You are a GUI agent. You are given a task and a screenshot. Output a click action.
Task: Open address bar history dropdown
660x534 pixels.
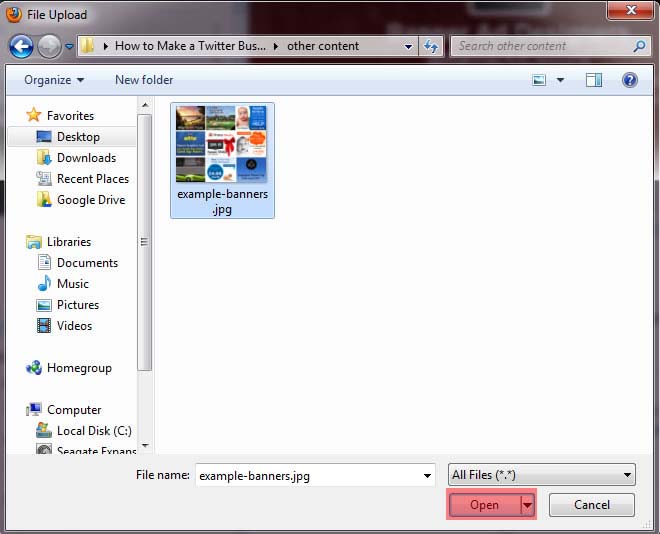[408, 46]
